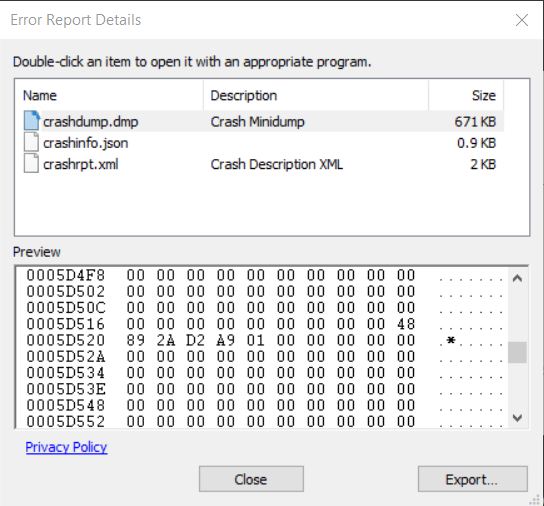Screen dimensions: 544x506
Task: Click the preview scrollbar thumb
Action: tap(517, 352)
